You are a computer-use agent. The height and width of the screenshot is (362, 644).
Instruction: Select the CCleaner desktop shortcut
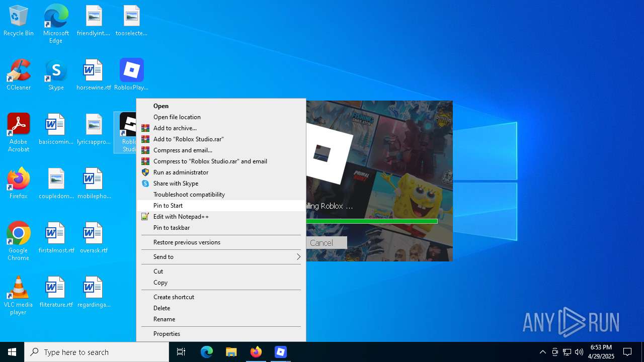coord(19,75)
